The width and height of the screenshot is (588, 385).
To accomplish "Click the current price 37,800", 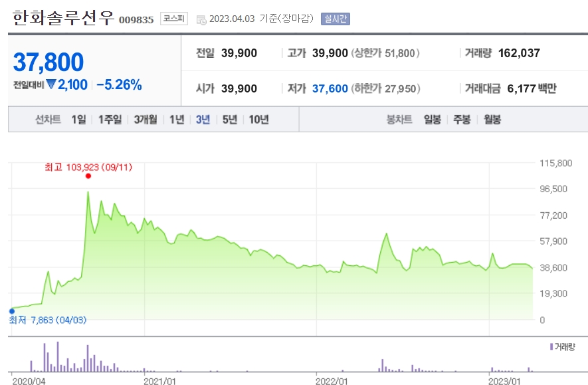I will click(49, 62).
